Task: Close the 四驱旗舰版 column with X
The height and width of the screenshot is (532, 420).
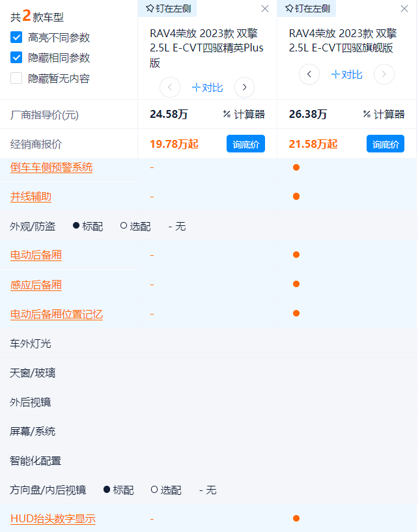Action: [404, 8]
